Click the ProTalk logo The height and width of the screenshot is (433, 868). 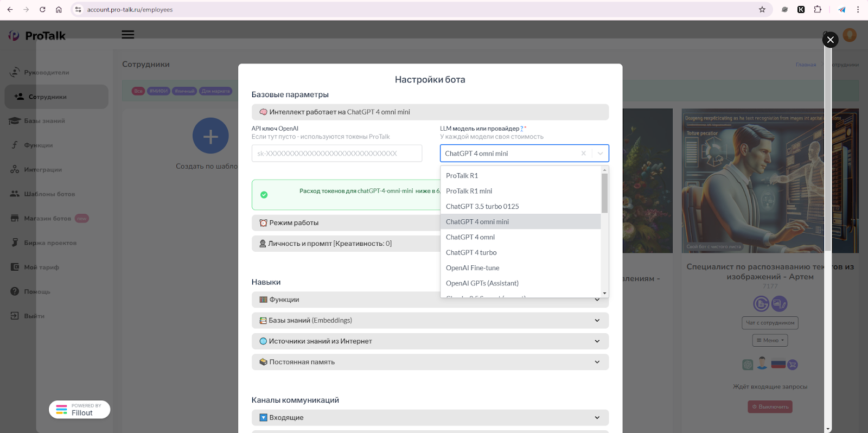(x=37, y=36)
